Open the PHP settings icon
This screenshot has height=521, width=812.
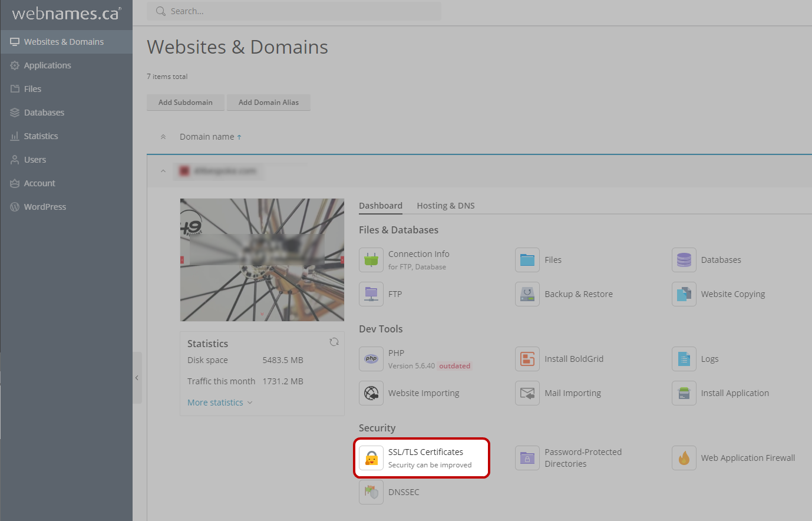(371, 359)
